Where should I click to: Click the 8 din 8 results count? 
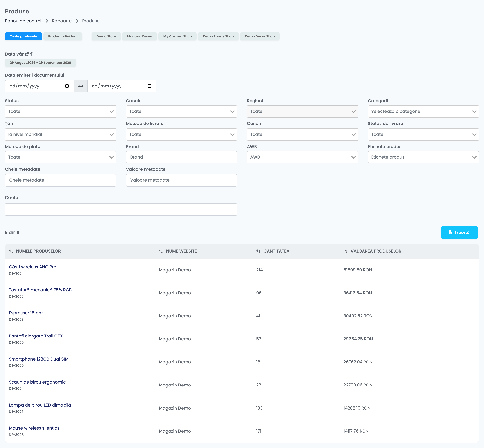12,232
